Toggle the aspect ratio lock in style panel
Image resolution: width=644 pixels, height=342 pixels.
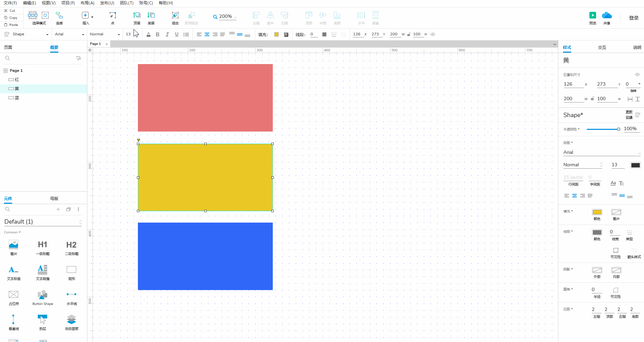(592, 99)
